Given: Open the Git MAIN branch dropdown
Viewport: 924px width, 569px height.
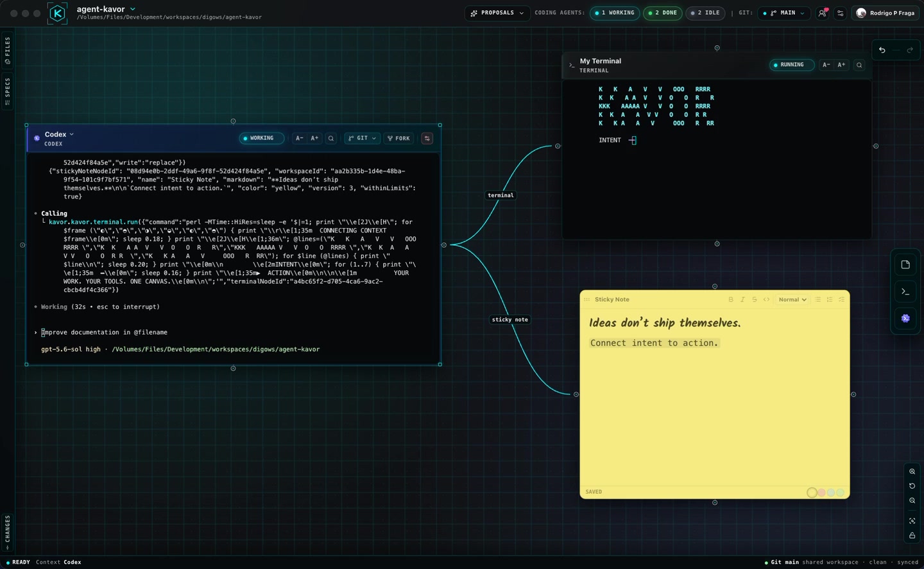Looking at the screenshot, I should 783,13.
